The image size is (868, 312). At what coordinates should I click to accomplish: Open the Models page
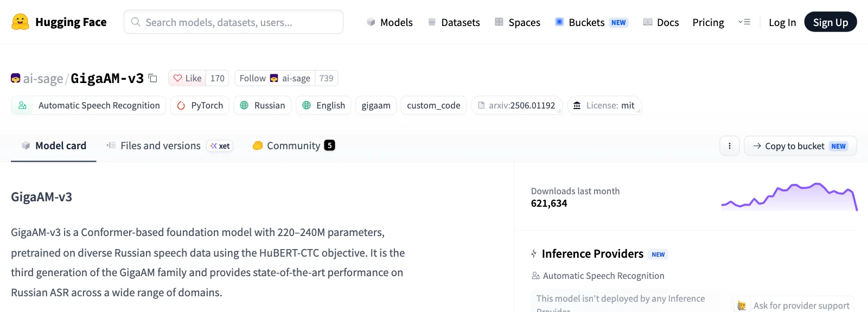(390, 22)
